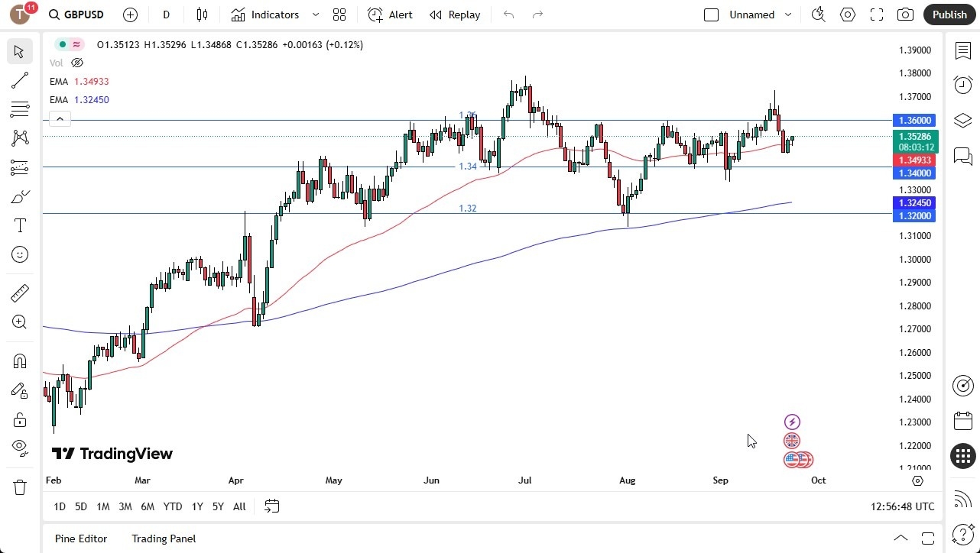Hide all drawings with the eye toggle
The height and width of the screenshot is (553, 980).
pos(19,448)
